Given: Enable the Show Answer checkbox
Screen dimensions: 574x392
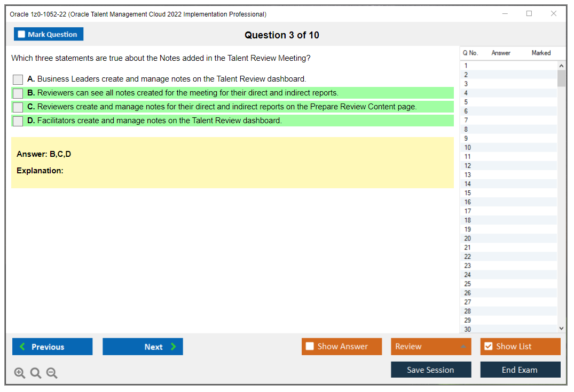Looking at the screenshot, I should pyautogui.click(x=310, y=346).
